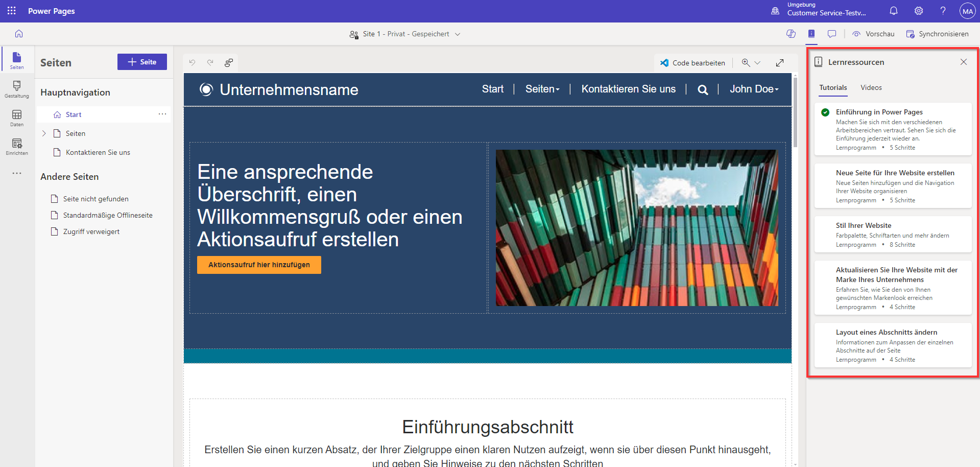Open the Gestaltung workspace
Viewport: 980px width, 467px height.
pos(17,89)
